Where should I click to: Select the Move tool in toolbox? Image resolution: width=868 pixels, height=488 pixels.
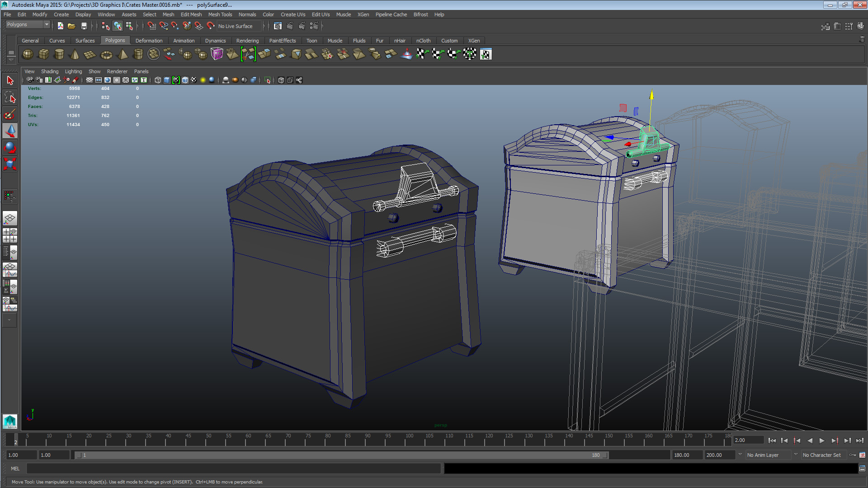[10, 131]
